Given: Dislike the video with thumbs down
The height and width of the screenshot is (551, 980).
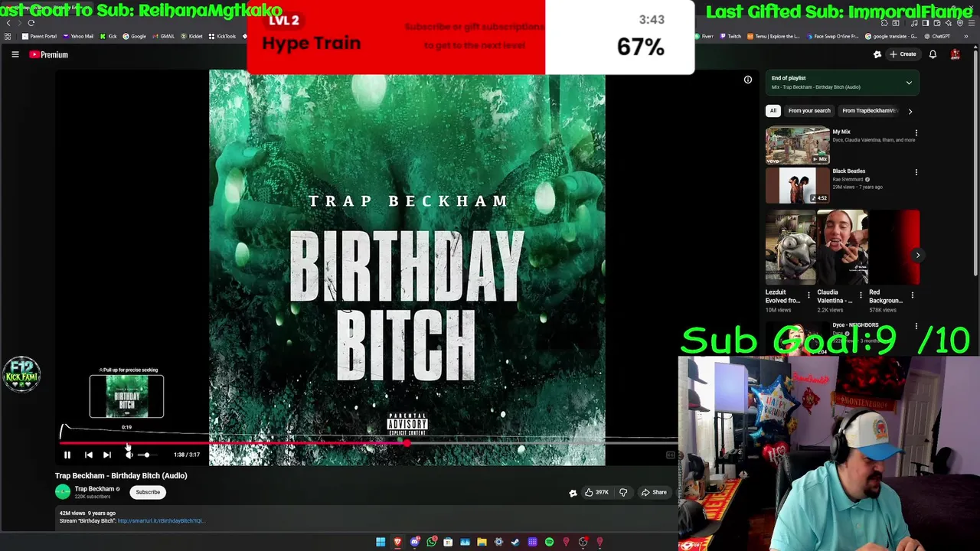Looking at the screenshot, I should [x=623, y=492].
